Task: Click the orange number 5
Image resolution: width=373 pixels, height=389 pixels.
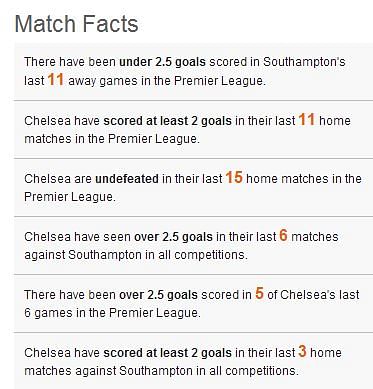Action: [259, 293]
